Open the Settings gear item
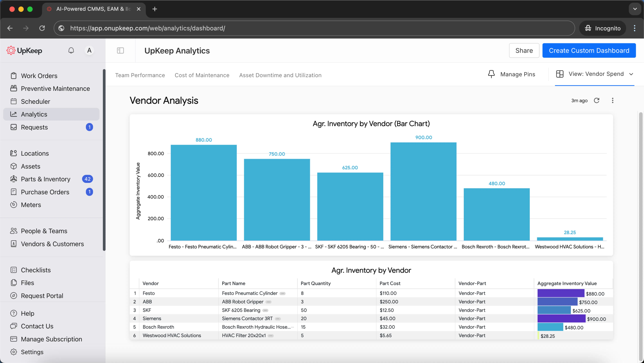Viewport: 644px width, 363px height. pyautogui.click(x=32, y=352)
